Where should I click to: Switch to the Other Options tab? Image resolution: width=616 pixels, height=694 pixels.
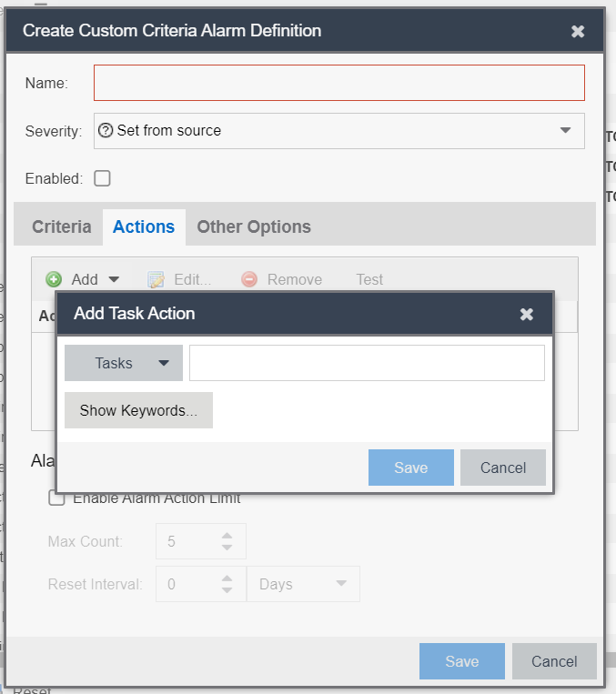254,227
